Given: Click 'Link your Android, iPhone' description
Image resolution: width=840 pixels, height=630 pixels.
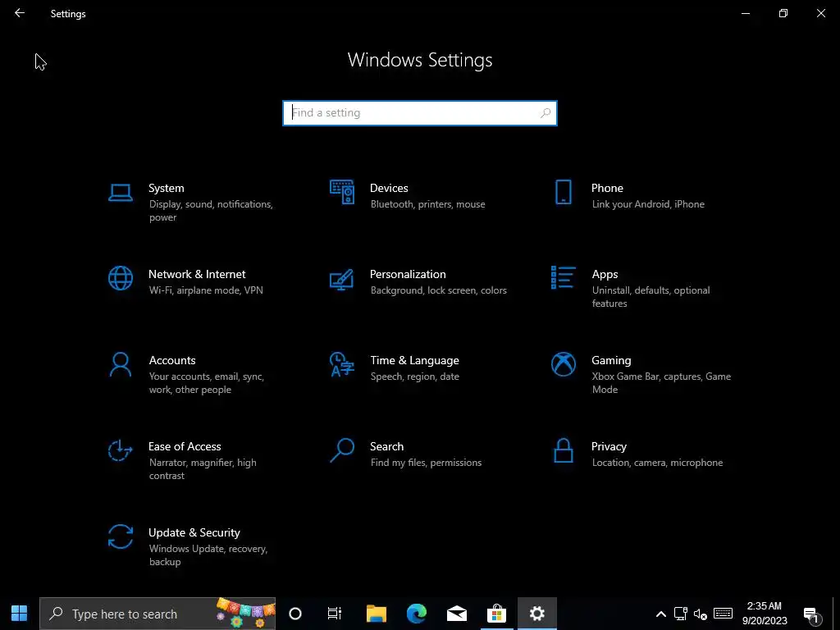Looking at the screenshot, I should 648,204.
